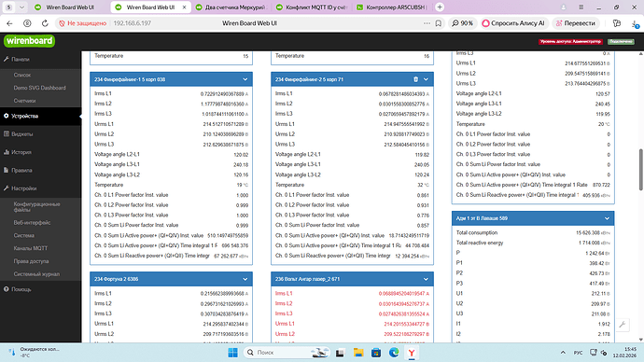Select Total consumption value 15 626.308
This screenshot has height=362, width=644.
(588, 232)
